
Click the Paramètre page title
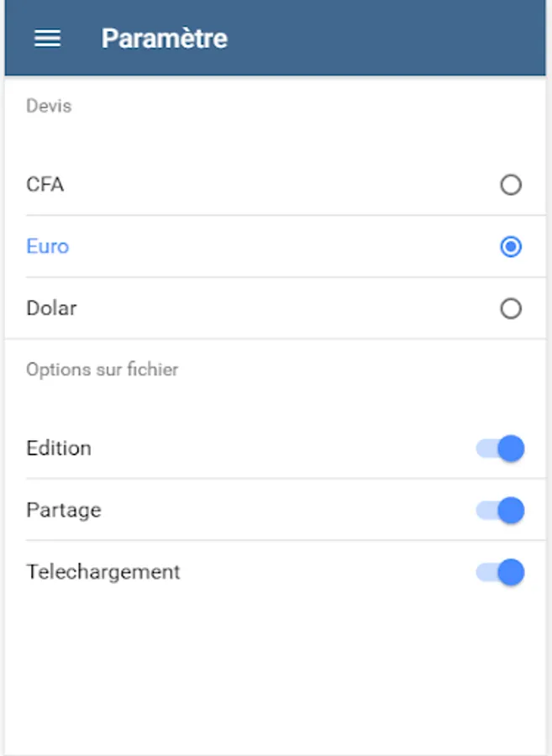click(165, 39)
